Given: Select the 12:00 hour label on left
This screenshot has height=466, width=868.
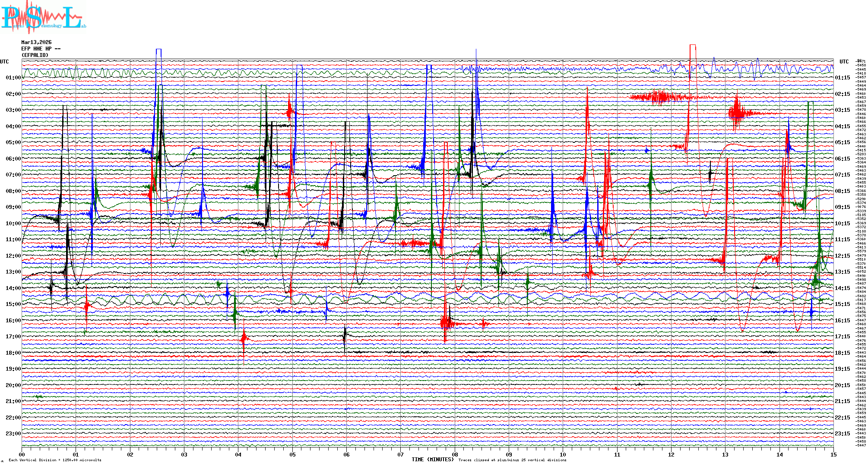Looking at the screenshot, I should pyautogui.click(x=13, y=256).
